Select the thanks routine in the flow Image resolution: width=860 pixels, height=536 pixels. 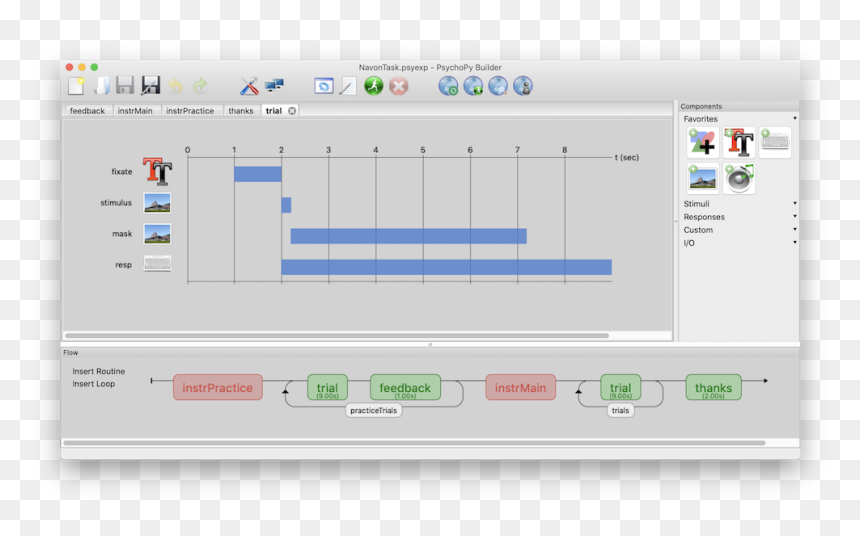click(x=714, y=387)
